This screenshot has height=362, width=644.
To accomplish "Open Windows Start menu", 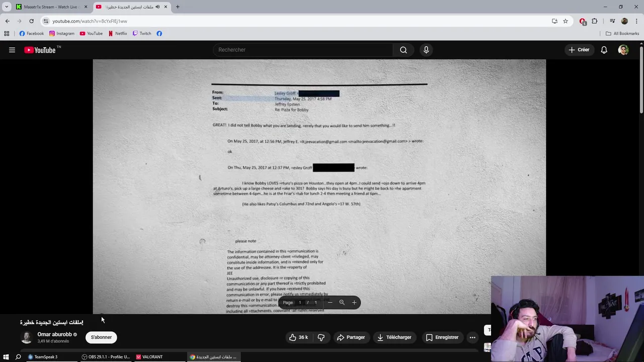I will pos(6,357).
